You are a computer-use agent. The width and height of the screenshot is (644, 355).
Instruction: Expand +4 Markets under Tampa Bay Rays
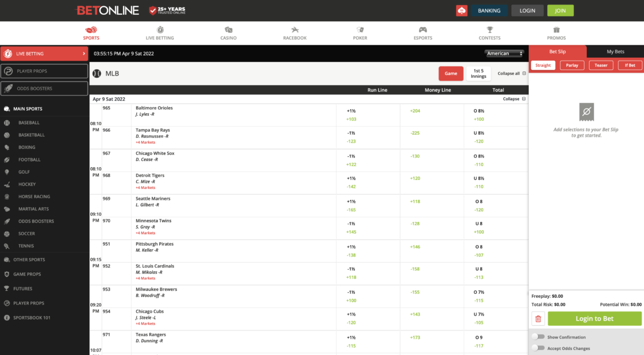click(145, 142)
